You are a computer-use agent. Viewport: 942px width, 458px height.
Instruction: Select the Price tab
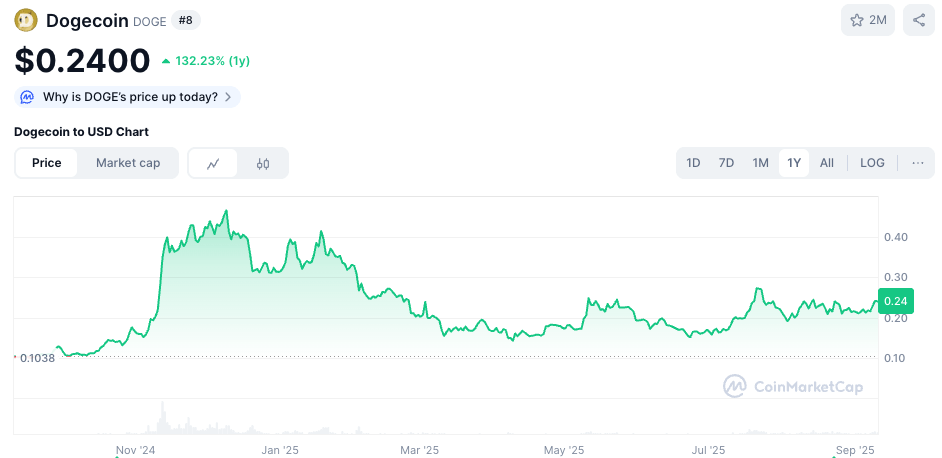[47, 163]
